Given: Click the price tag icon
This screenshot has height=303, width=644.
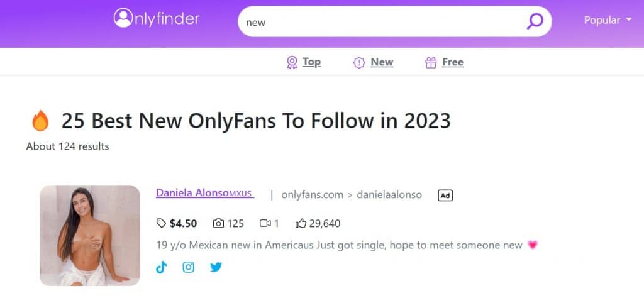Looking at the screenshot, I should pyautogui.click(x=161, y=223).
